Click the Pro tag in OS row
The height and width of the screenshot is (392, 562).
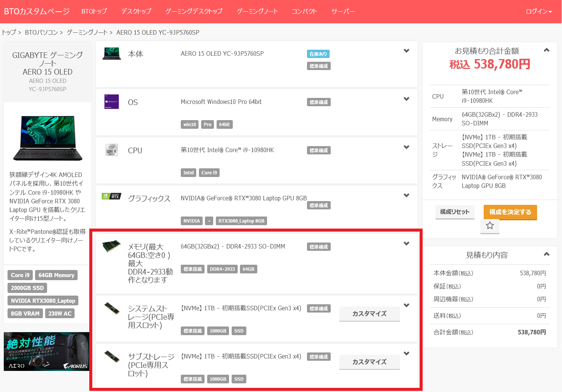coord(208,125)
